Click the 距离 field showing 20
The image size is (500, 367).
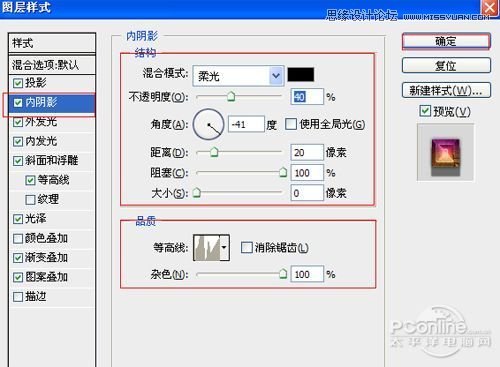(x=307, y=153)
